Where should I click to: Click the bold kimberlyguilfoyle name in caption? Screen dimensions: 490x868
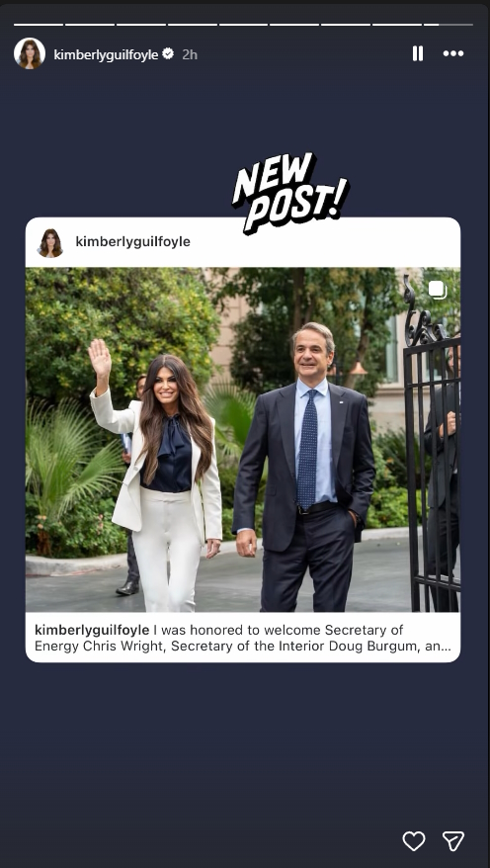pyautogui.click(x=92, y=630)
